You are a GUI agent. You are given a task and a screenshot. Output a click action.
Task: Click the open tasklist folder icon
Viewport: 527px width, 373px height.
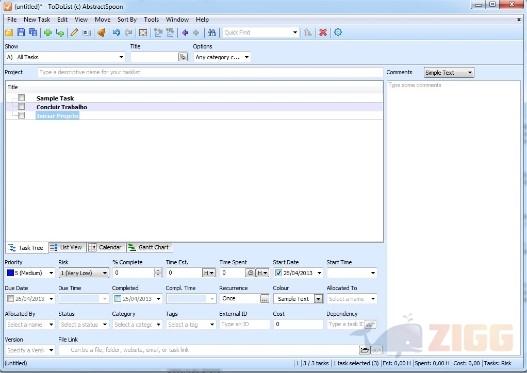pos(9,33)
